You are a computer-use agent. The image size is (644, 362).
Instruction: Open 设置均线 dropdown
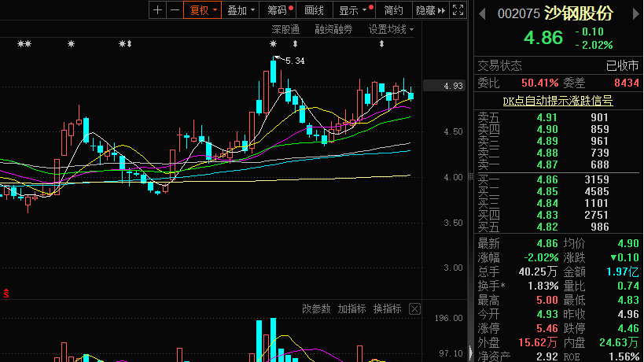[391, 30]
